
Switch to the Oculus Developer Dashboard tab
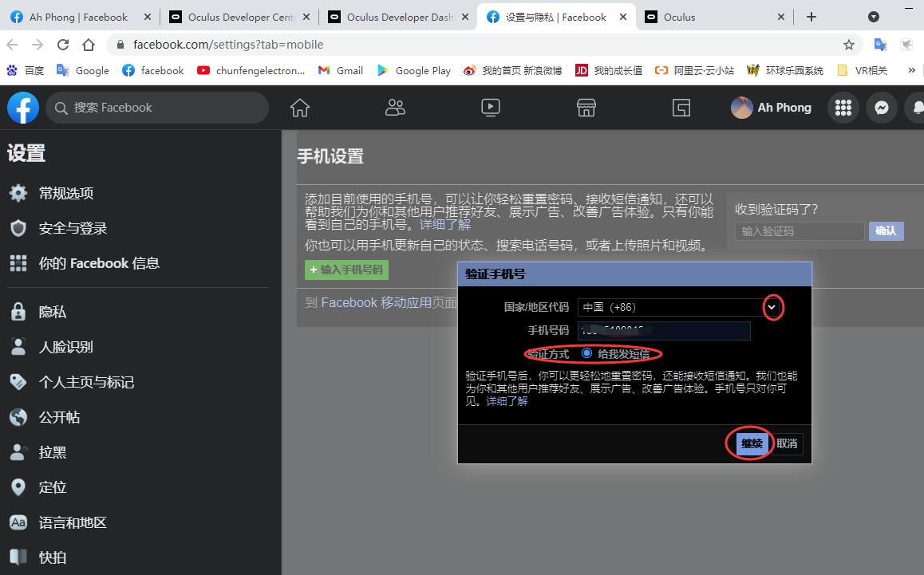[x=398, y=17]
